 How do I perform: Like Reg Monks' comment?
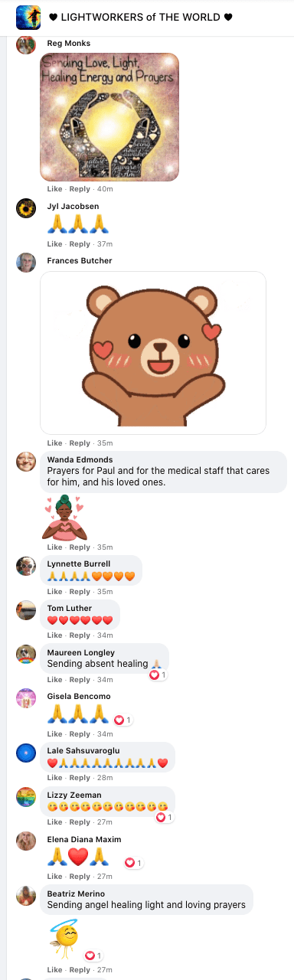click(x=54, y=189)
